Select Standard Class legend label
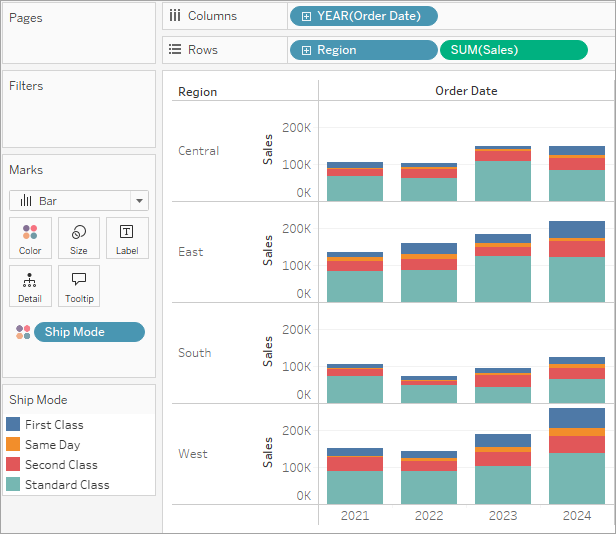 coord(67,485)
